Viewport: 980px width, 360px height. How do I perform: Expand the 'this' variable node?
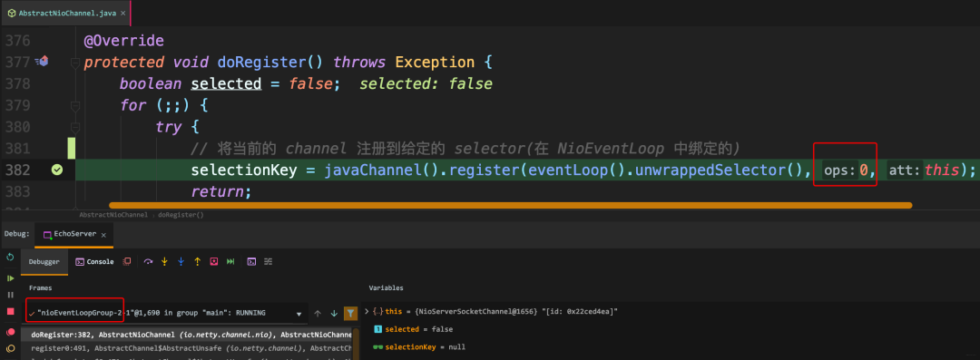367,311
